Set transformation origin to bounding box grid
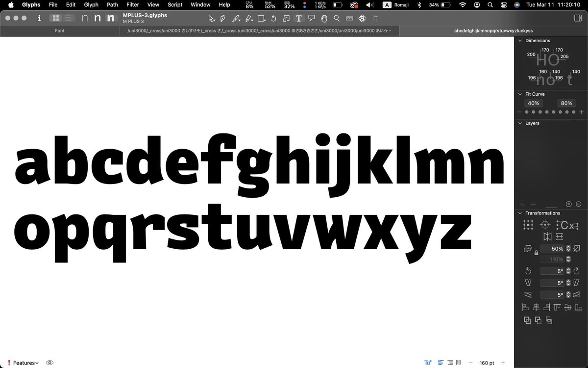This screenshot has height=368, width=588. 528,225
